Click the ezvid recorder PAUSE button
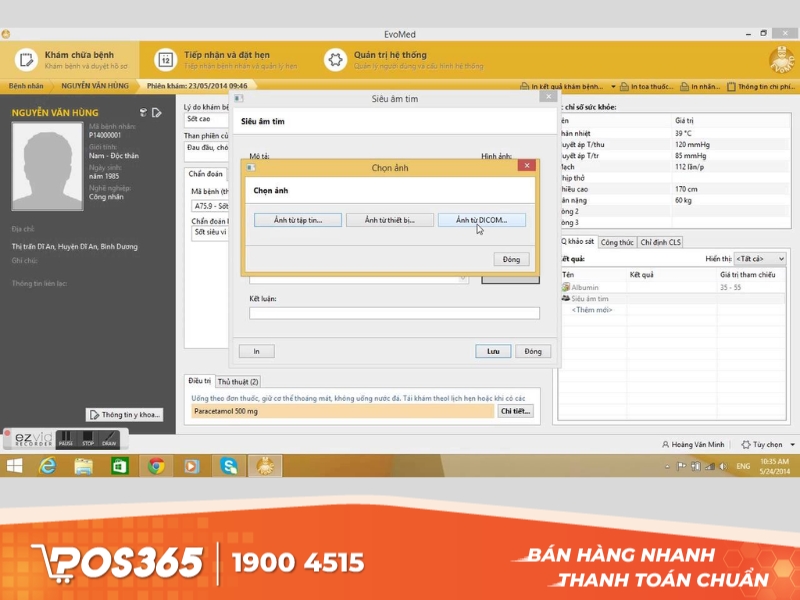Viewport: 800px width, 600px height. click(x=65, y=438)
